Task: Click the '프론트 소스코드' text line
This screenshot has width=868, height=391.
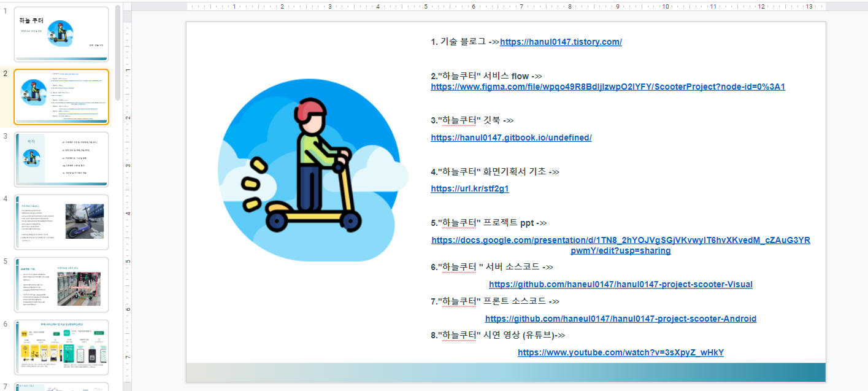Action: tap(495, 301)
